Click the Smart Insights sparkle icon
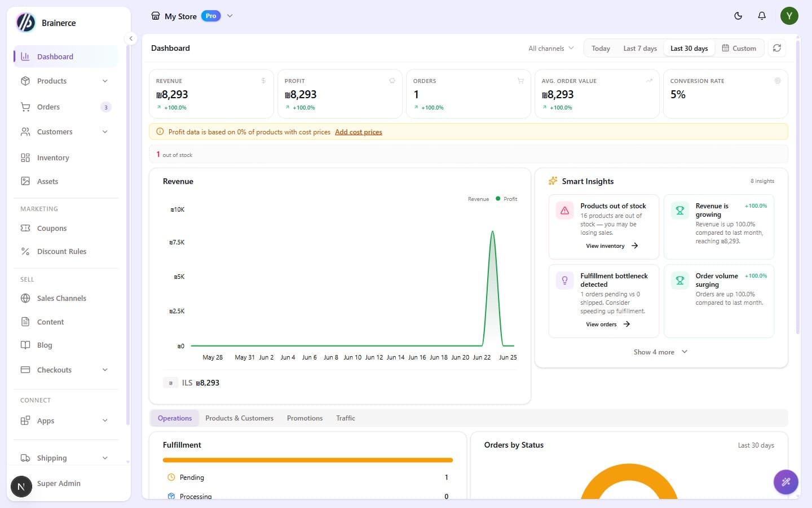 553,181
